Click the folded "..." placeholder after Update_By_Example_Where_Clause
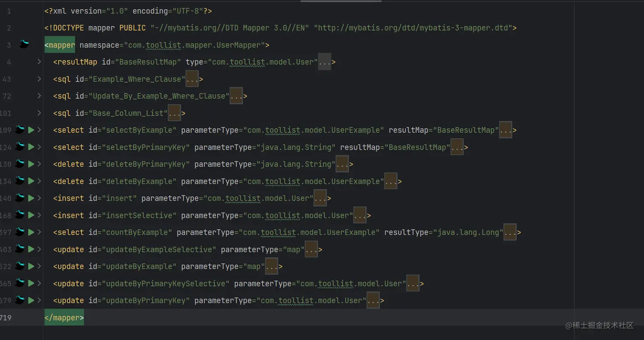644x340 pixels. point(236,96)
